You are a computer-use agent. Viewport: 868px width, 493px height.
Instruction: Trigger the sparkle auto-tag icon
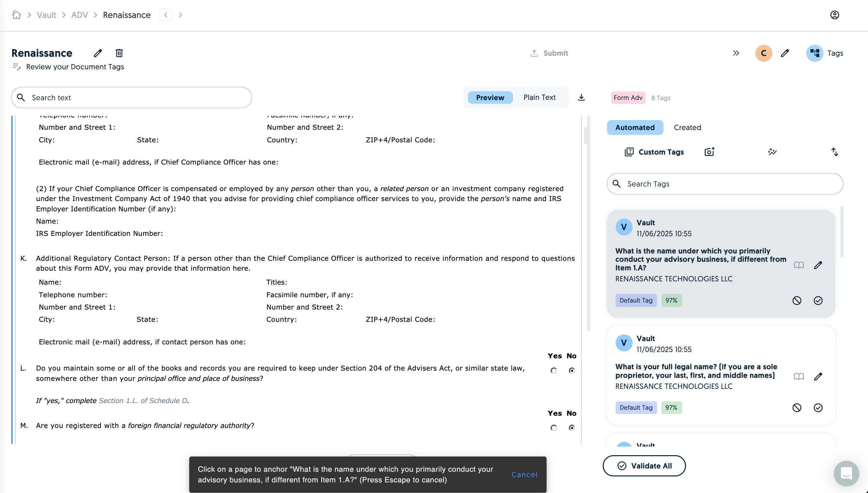[772, 152]
